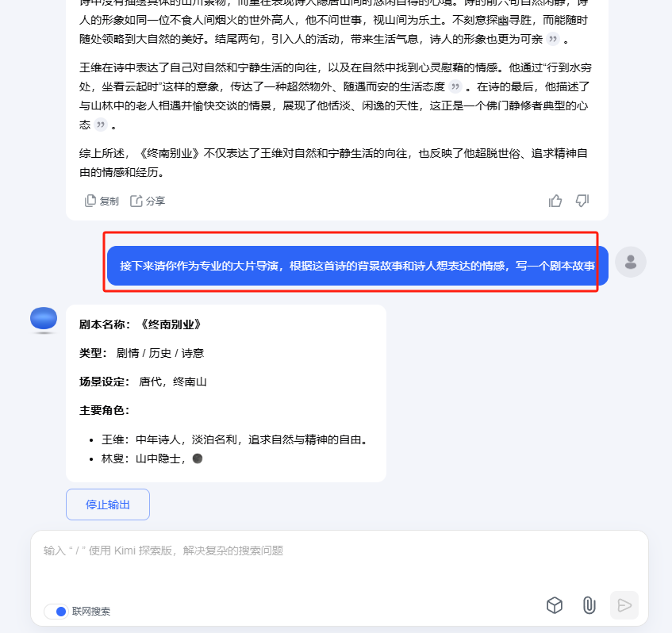The width and height of the screenshot is (672, 633).
Task: Click the 综上所述 summary paragraph
Action: (x=333, y=163)
